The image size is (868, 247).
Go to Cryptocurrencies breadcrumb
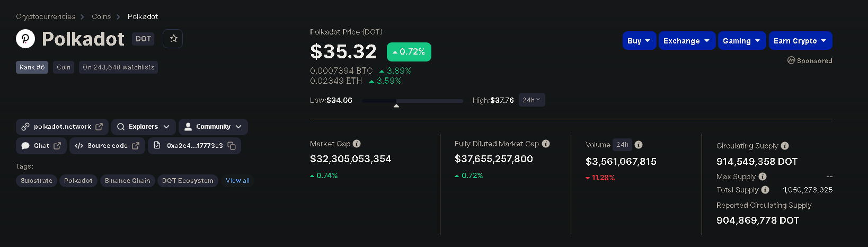[x=46, y=16]
